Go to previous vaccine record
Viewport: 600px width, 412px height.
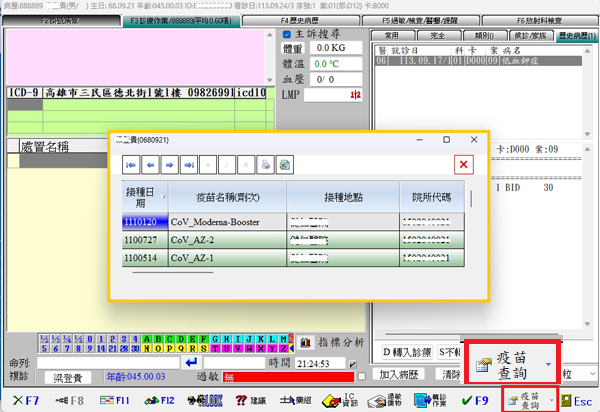coord(150,164)
